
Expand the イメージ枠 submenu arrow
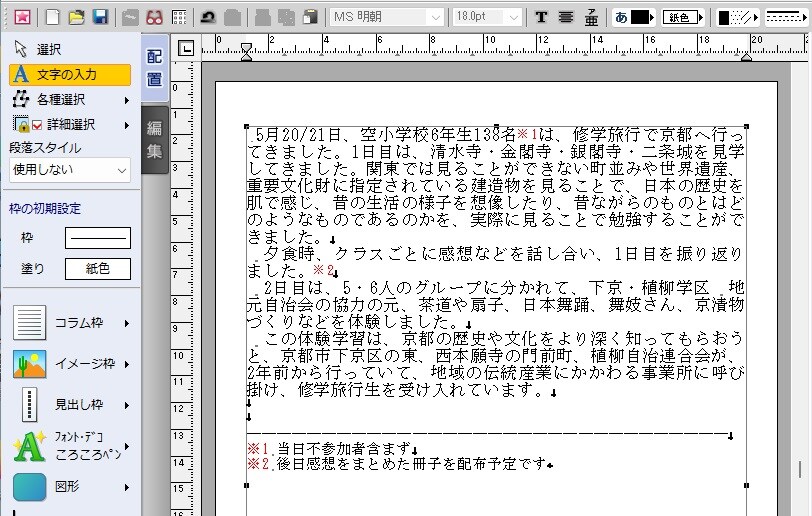(x=126, y=364)
